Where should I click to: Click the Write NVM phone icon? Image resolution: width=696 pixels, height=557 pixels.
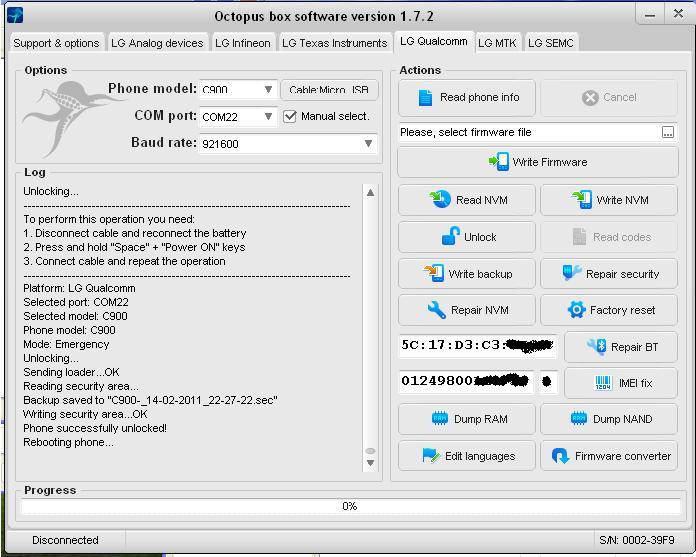tap(581, 199)
